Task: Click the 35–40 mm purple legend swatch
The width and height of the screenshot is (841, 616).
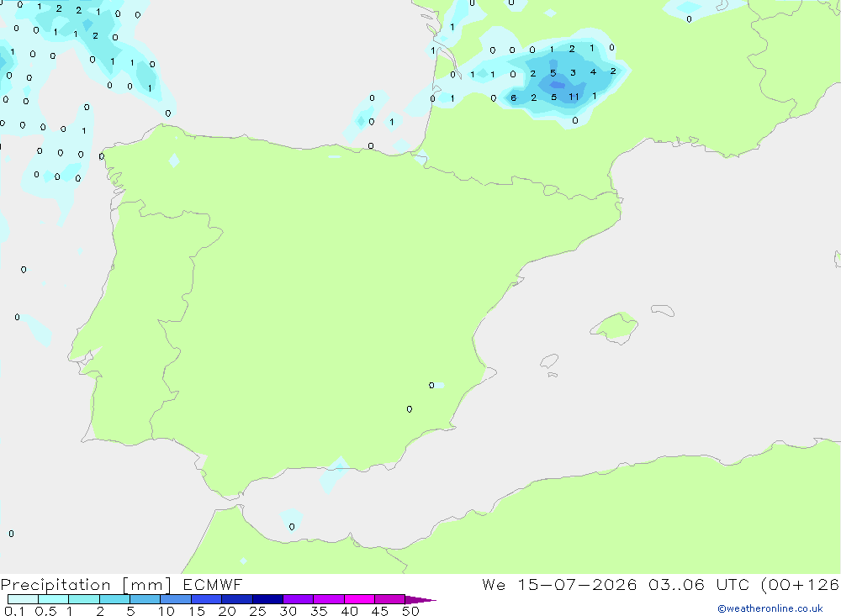Action: [329, 599]
